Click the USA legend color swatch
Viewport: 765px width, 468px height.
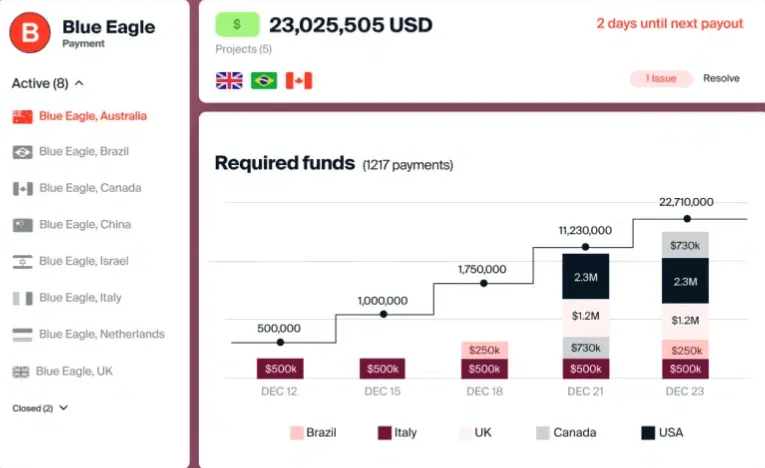(x=648, y=433)
